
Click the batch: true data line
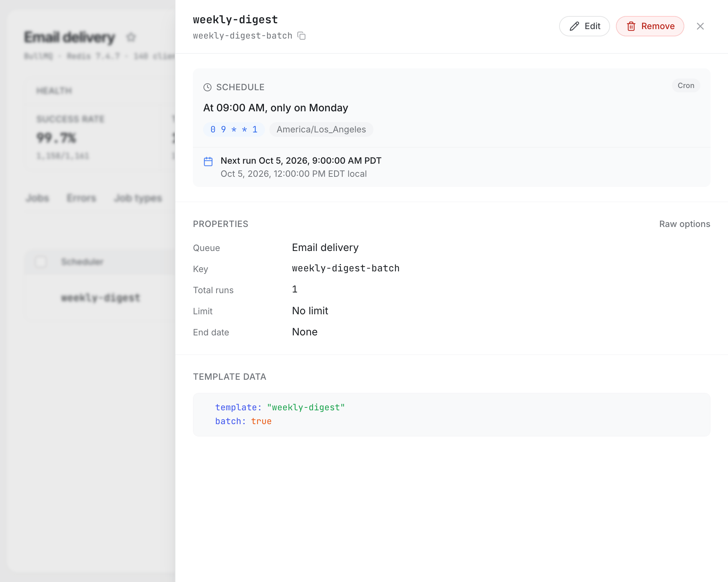coord(243,421)
